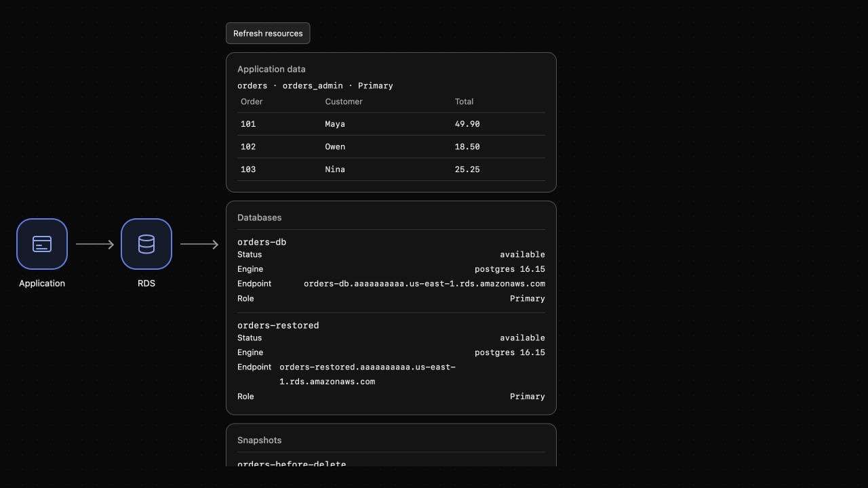Select the orders · orders_admin · Primary line
This screenshot has width=868, height=488.
(315, 86)
